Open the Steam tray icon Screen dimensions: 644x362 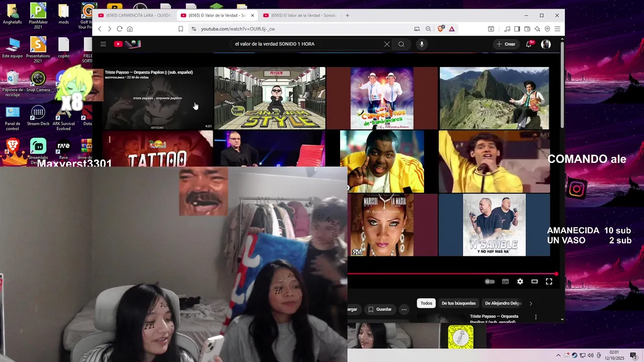tap(575, 355)
